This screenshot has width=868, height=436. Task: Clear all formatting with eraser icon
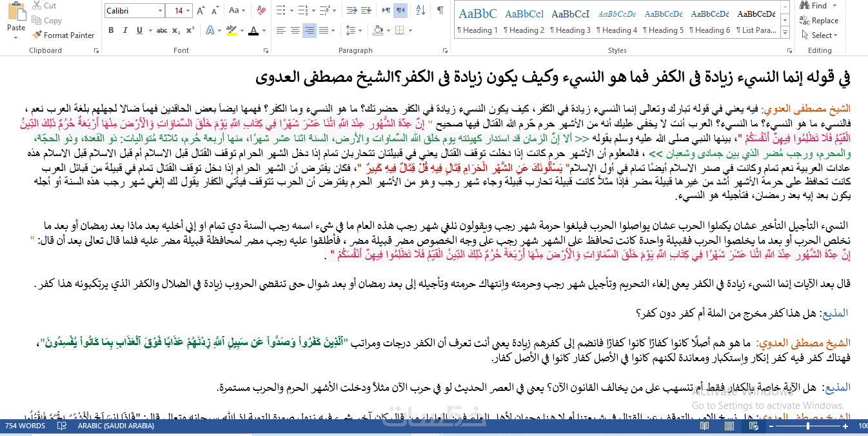pos(261,11)
